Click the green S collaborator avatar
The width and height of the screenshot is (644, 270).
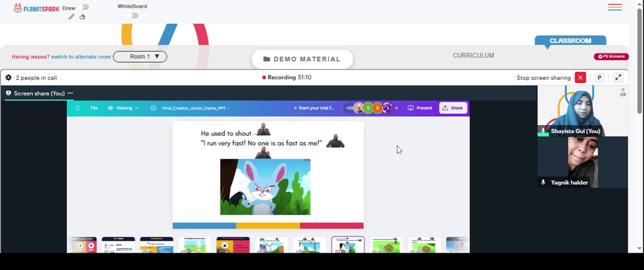(368, 108)
